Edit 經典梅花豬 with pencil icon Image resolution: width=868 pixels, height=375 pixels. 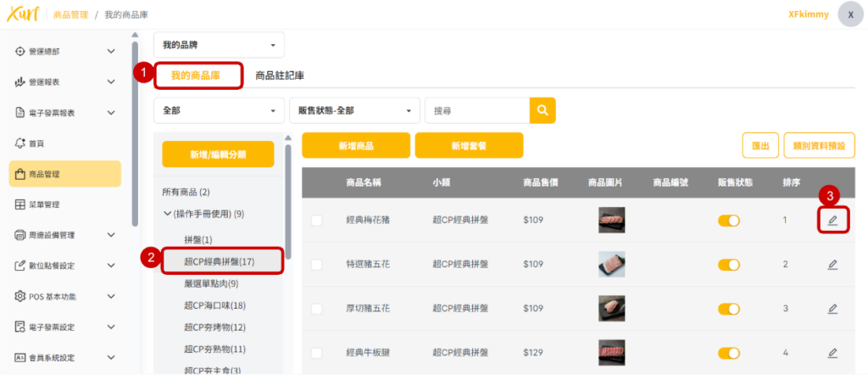click(x=832, y=221)
